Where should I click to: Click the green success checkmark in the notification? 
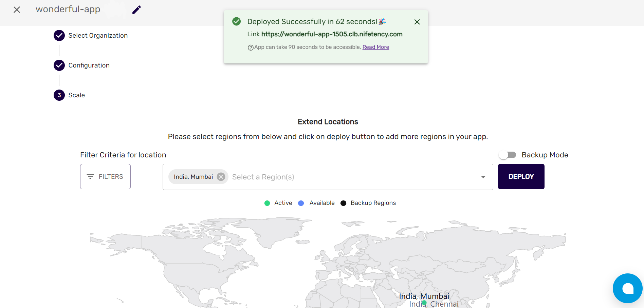click(236, 21)
